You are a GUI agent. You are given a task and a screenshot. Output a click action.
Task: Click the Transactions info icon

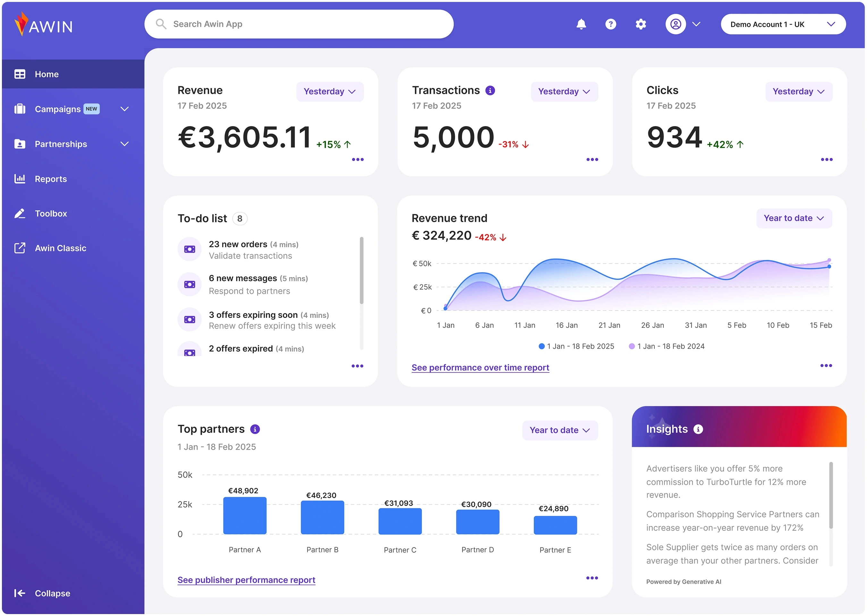pyautogui.click(x=490, y=90)
